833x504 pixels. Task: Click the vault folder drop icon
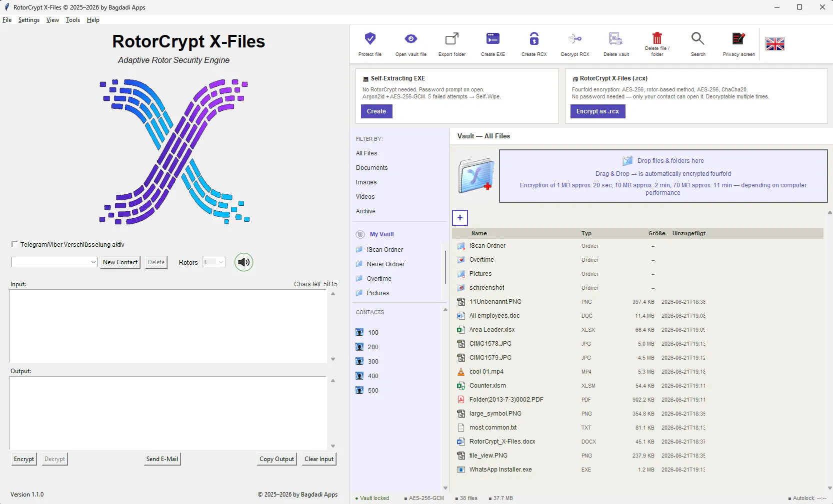tap(476, 176)
